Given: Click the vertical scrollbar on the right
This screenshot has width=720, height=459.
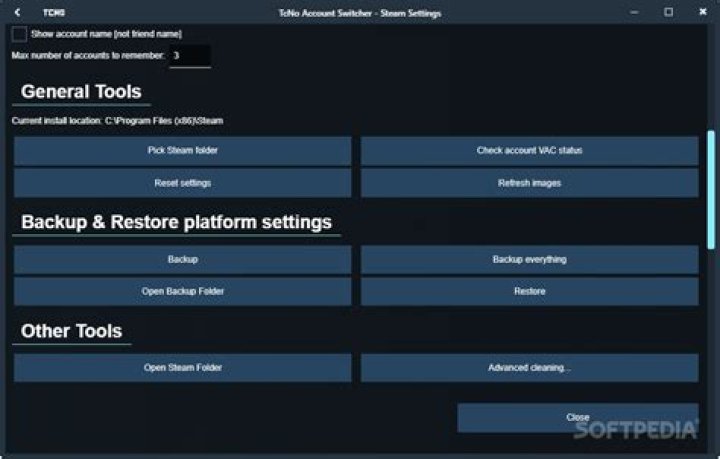Looking at the screenshot, I should tap(711, 188).
